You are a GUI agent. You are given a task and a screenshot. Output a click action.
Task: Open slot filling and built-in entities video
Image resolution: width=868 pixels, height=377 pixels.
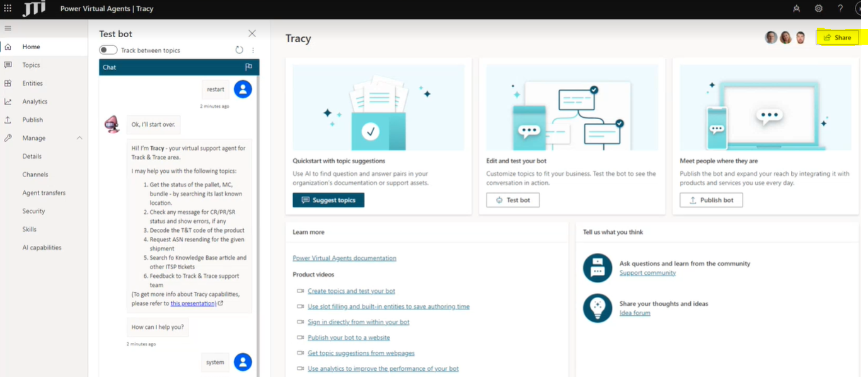point(388,306)
